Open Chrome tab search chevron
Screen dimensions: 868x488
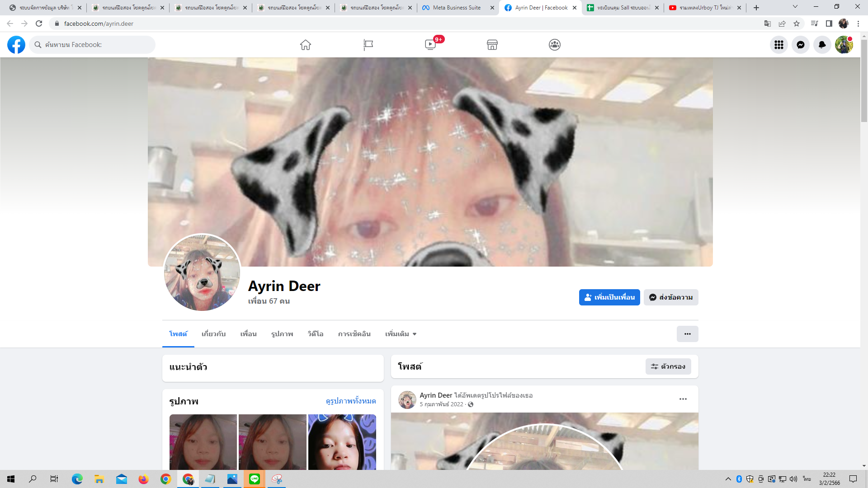pos(795,7)
